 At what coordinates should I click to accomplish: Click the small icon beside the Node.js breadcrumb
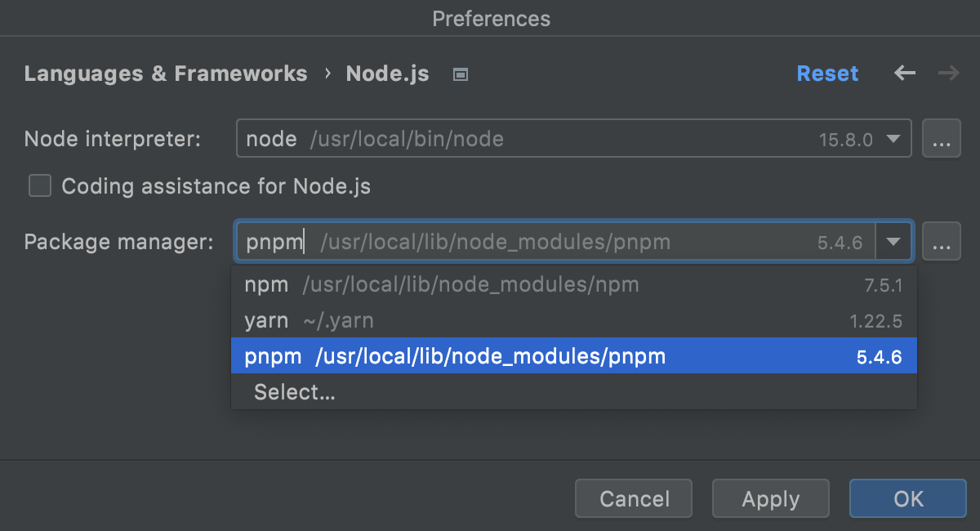pos(460,74)
